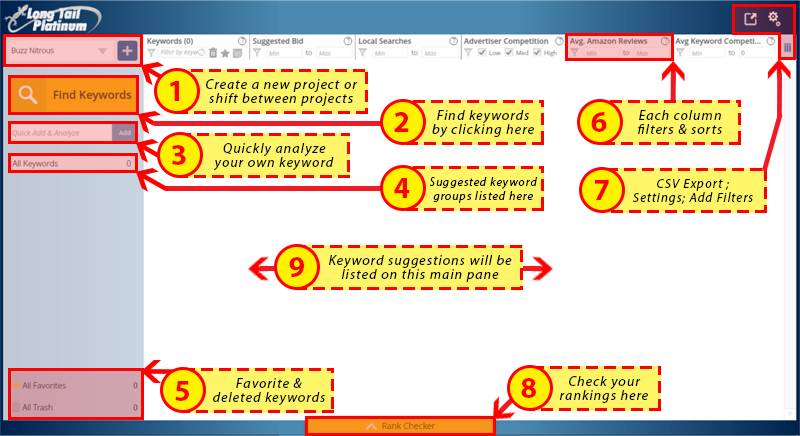The height and width of the screenshot is (436, 800).
Task: Open settings gear icon in header
Action: point(774,19)
